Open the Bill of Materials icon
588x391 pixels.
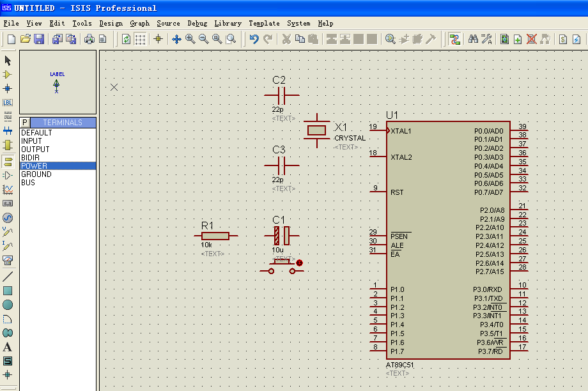[562, 39]
